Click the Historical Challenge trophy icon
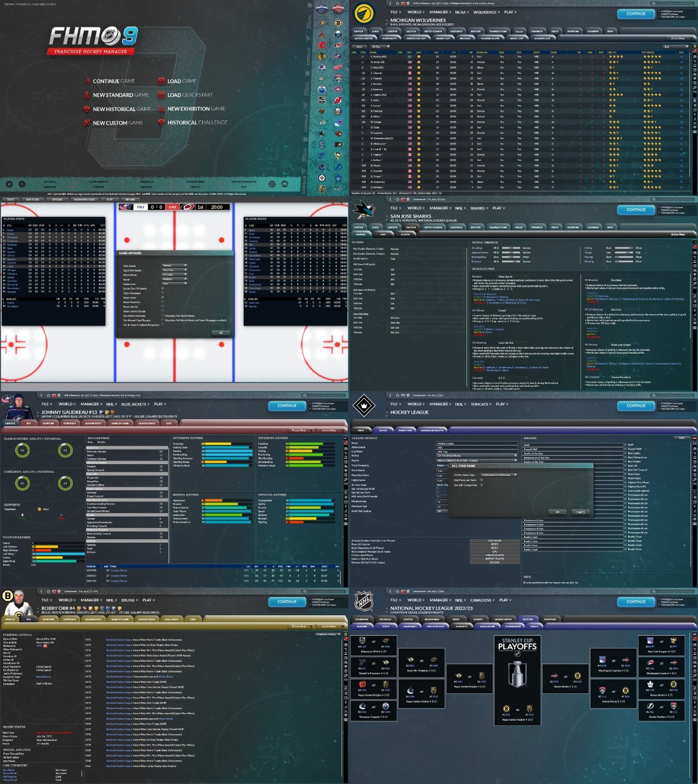698x784 pixels. click(162, 123)
